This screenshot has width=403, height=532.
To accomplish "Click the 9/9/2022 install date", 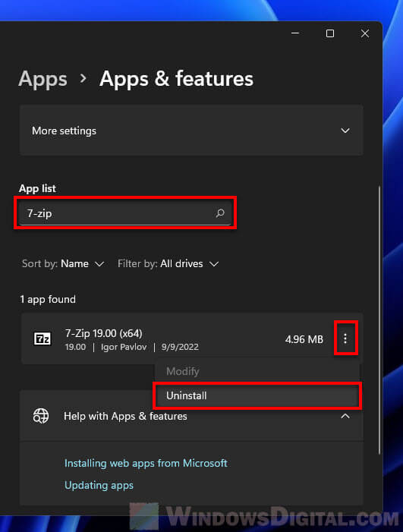I will (x=180, y=347).
